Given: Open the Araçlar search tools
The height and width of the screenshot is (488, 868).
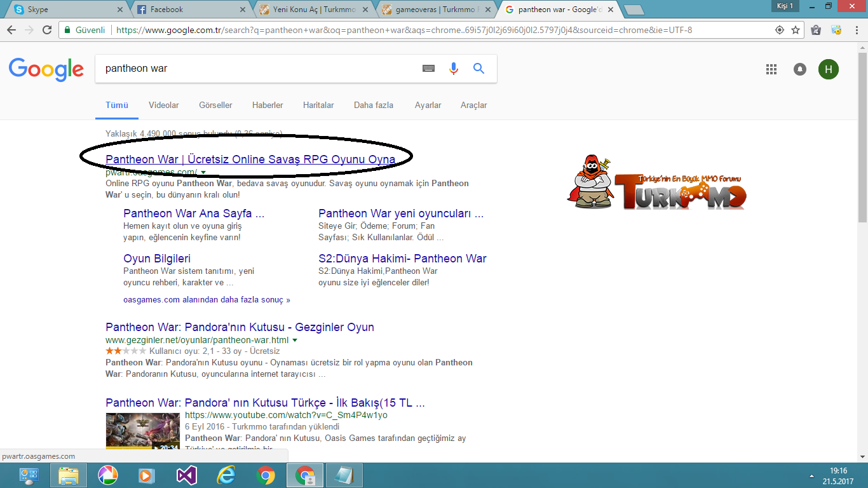Looking at the screenshot, I should click(474, 105).
